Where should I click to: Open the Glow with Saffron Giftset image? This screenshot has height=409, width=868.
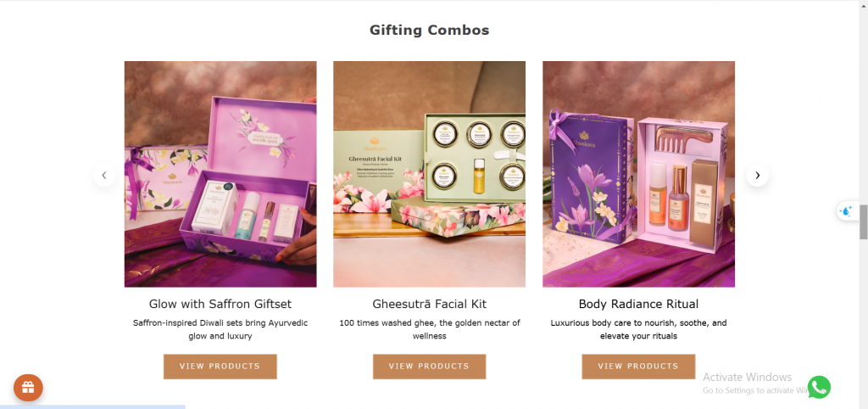coord(220,174)
